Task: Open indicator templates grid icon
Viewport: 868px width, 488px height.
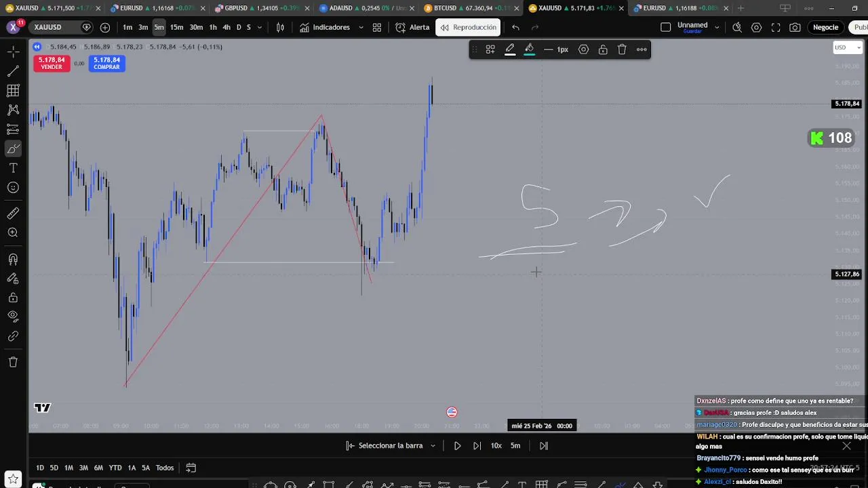Action: pyautogui.click(x=377, y=27)
